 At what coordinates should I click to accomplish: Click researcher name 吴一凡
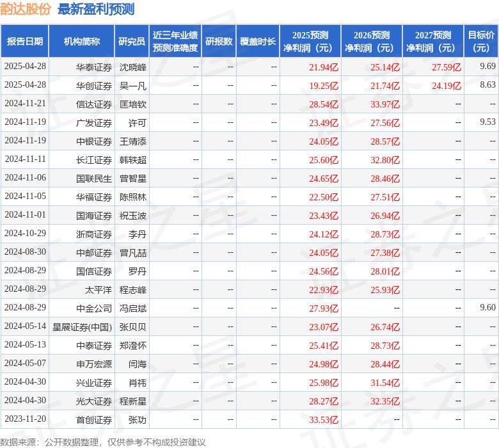[x=133, y=86]
